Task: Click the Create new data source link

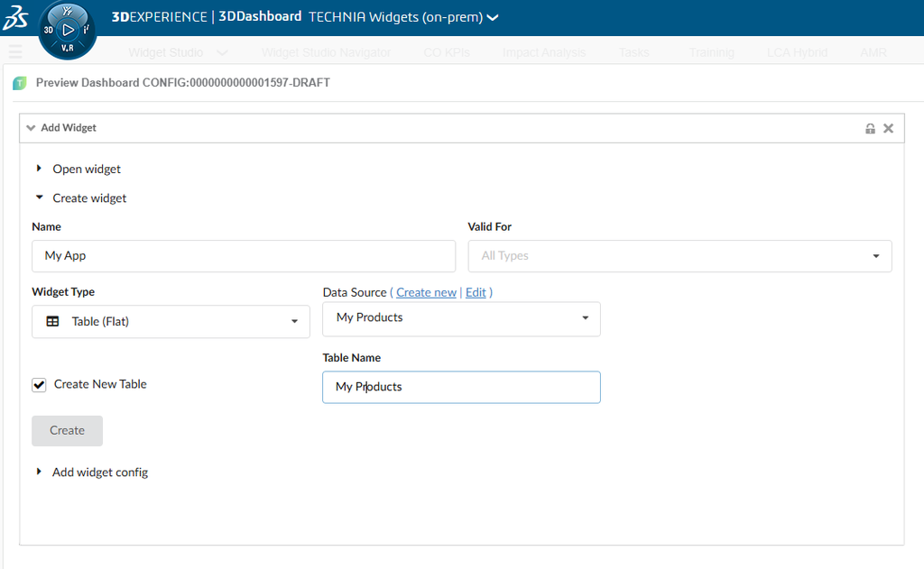Action: [426, 292]
